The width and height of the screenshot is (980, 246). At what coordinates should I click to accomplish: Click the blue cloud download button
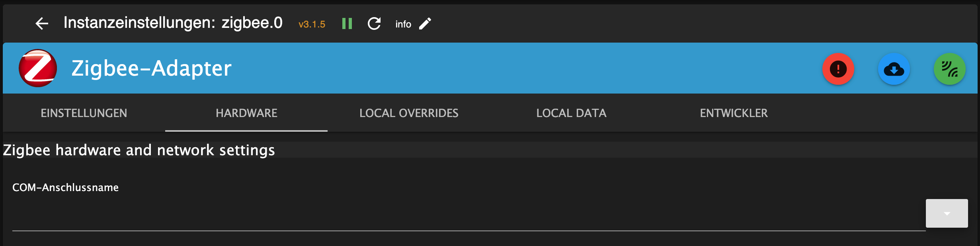(894, 69)
